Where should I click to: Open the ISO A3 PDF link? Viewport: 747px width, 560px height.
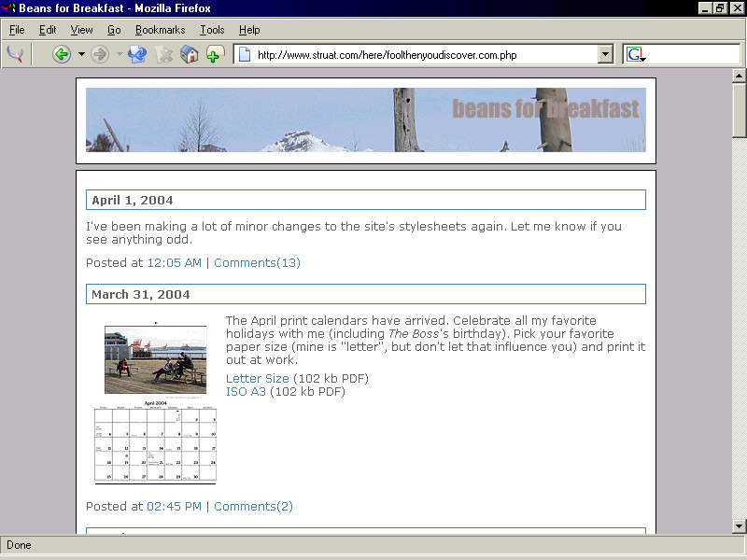point(246,391)
